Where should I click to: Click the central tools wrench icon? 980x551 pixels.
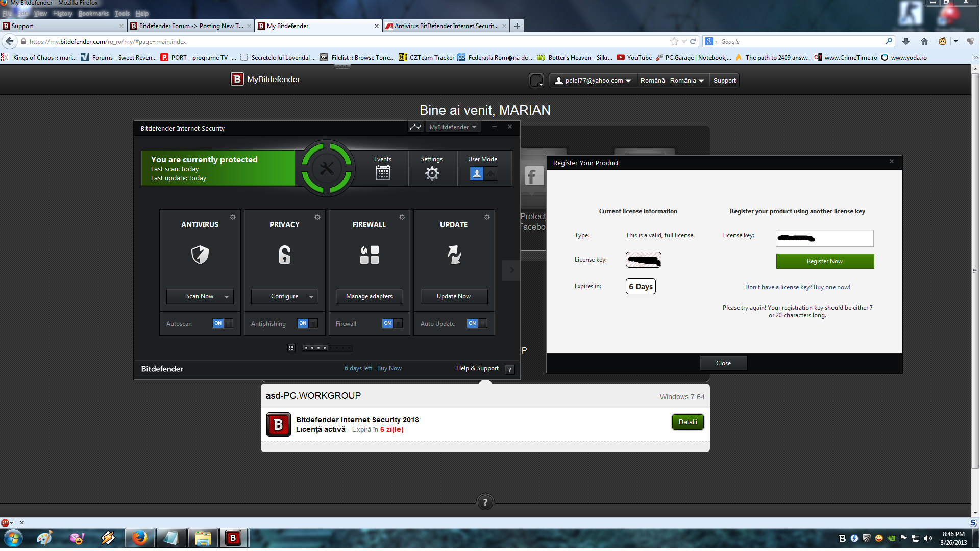(327, 168)
